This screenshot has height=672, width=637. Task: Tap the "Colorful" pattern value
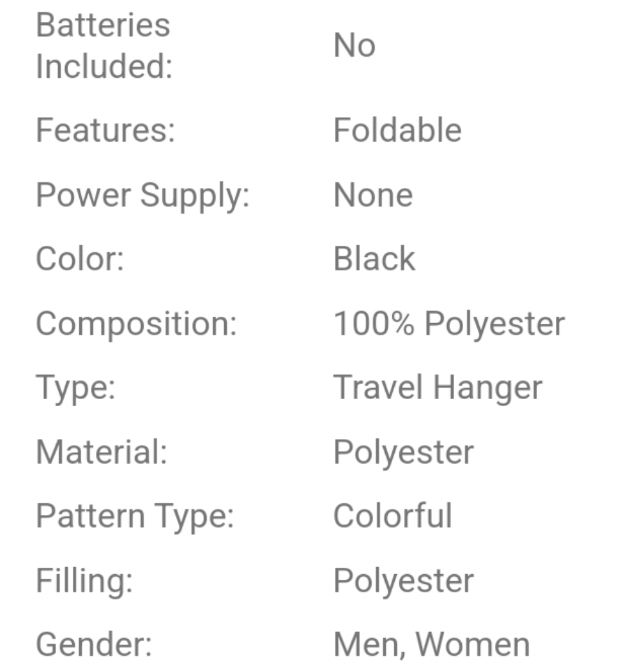pyautogui.click(x=393, y=516)
